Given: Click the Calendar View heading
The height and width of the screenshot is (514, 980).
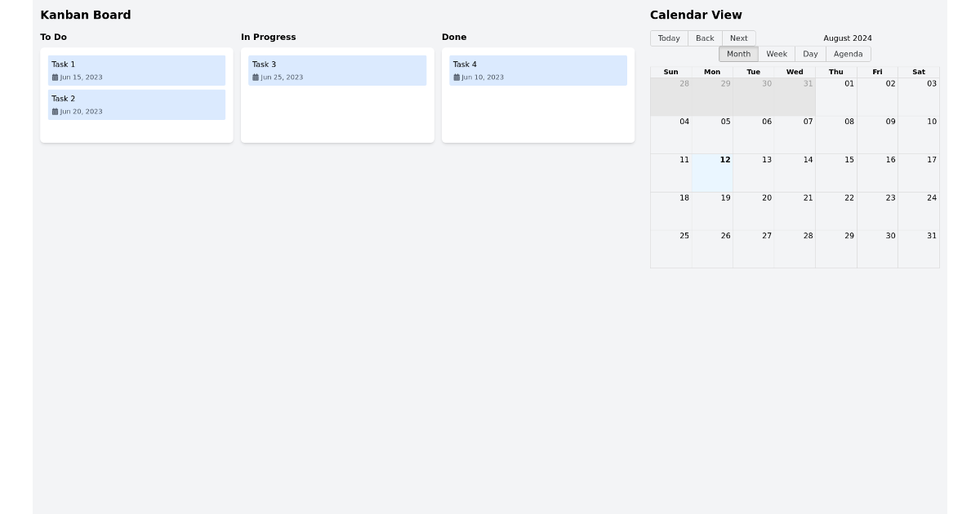Looking at the screenshot, I should click(x=696, y=15).
